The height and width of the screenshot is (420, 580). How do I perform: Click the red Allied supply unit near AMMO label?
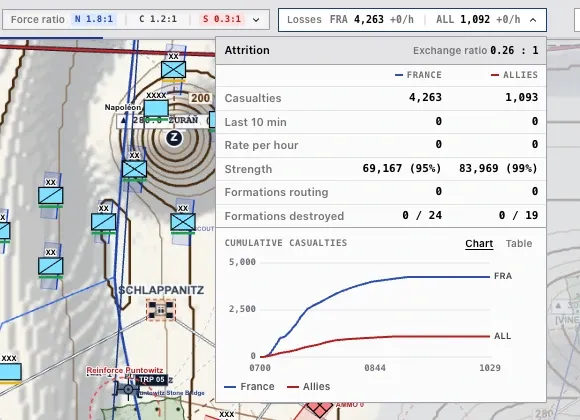click(320, 409)
